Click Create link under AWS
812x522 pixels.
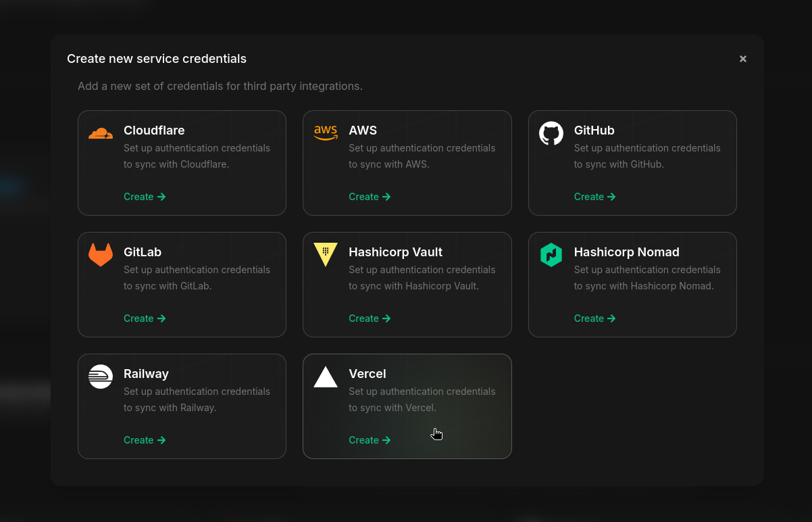tap(370, 197)
